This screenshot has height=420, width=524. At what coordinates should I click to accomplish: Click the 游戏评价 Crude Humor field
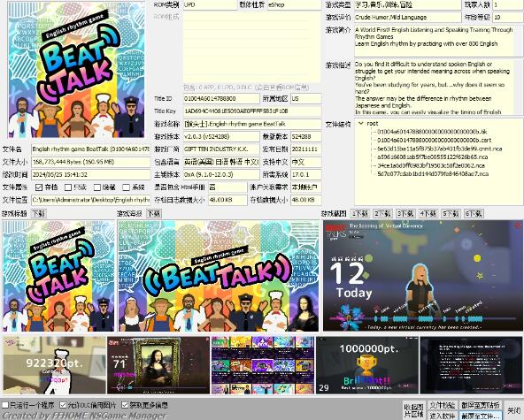tap(407, 18)
